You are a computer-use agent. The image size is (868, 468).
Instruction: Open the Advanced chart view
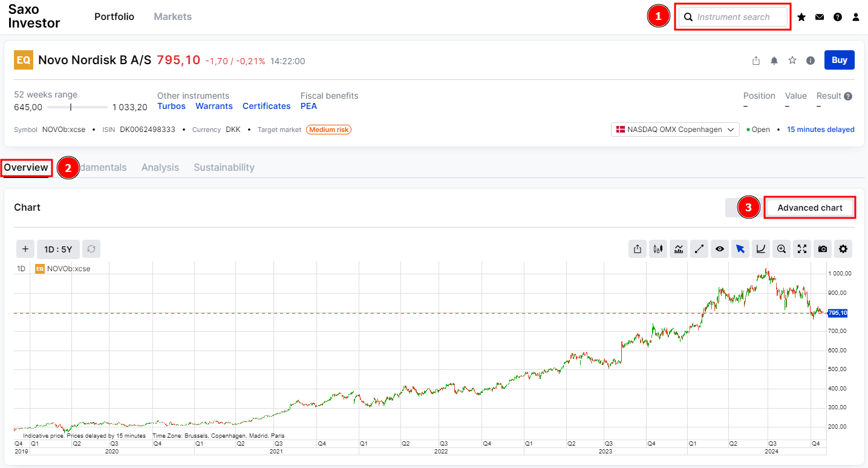(x=810, y=208)
